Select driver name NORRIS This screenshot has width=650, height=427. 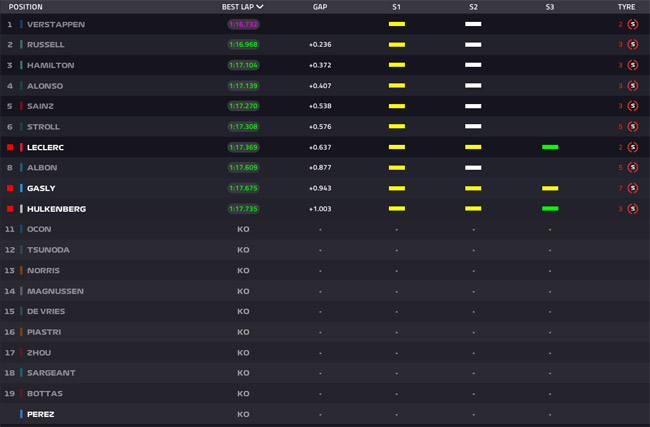coord(43,271)
